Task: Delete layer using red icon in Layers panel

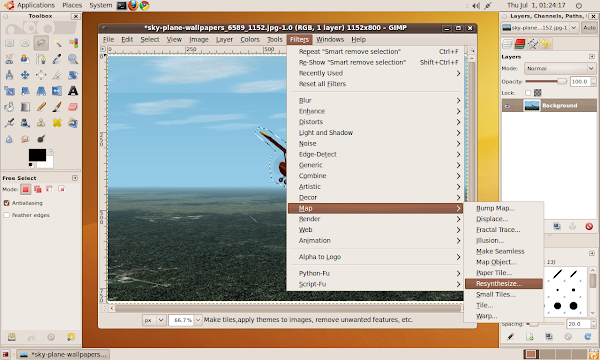Action: point(589,226)
